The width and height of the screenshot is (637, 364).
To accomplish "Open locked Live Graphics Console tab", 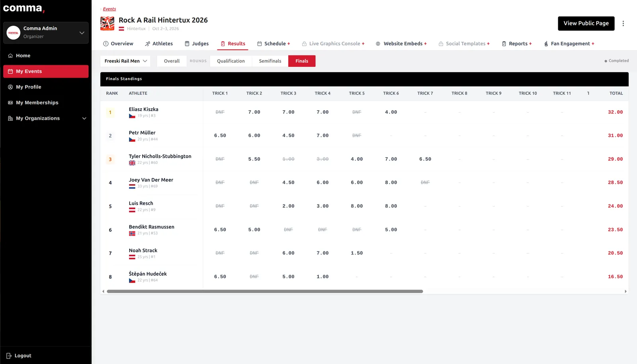I will point(333,44).
